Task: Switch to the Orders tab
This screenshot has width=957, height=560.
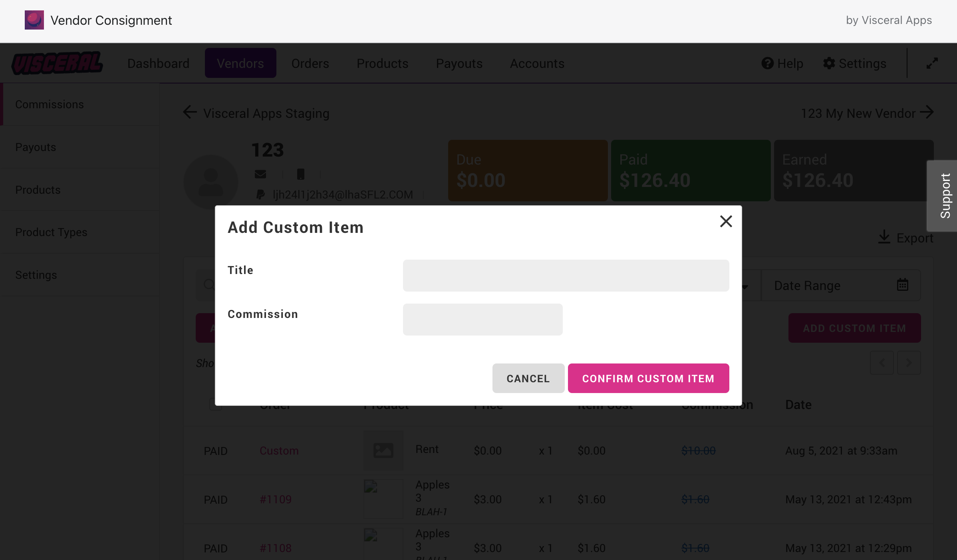Action: coord(310,63)
